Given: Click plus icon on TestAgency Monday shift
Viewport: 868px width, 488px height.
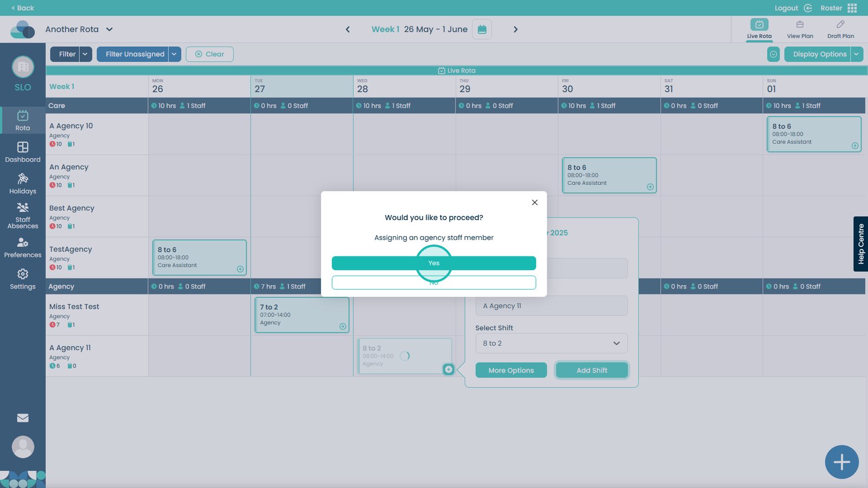Looking at the screenshot, I should coord(240,269).
